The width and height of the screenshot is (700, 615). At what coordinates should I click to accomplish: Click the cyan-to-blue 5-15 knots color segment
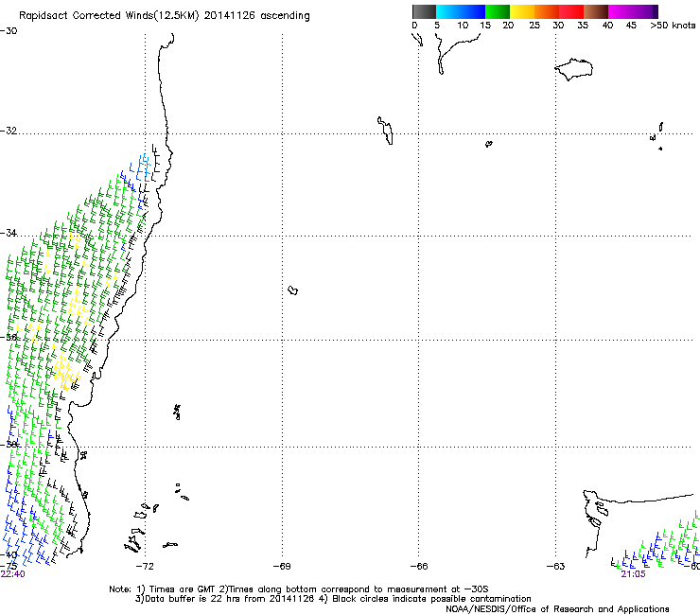tap(461, 11)
